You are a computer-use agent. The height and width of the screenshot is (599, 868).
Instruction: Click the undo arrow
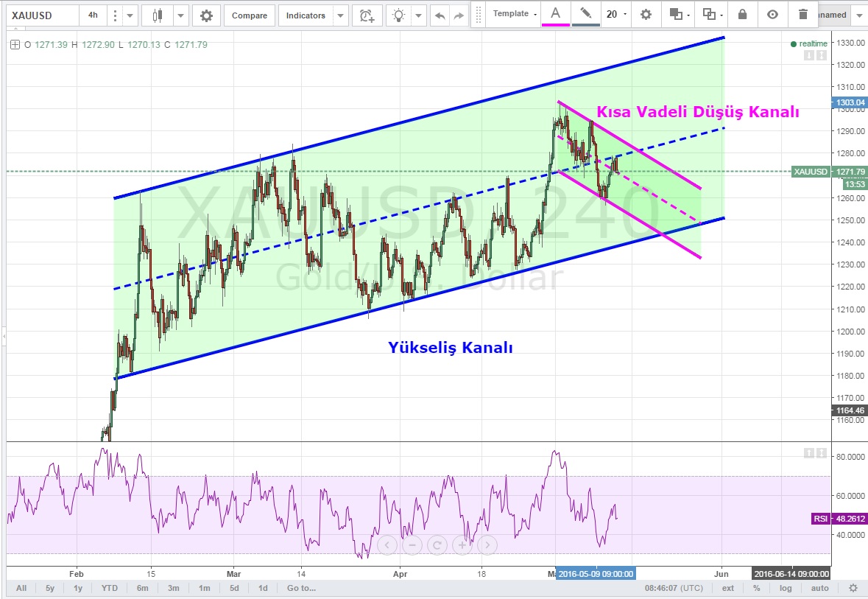(x=440, y=15)
